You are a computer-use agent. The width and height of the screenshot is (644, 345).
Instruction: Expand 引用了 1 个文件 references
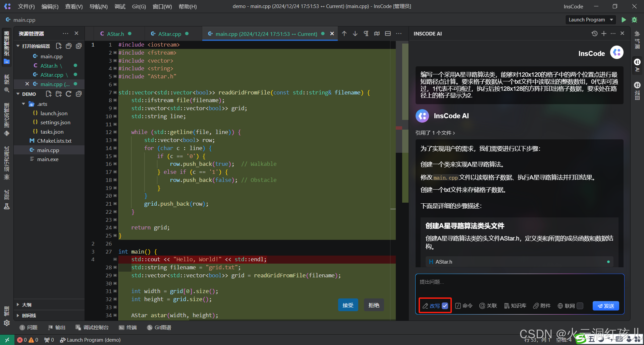click(x=435, y=133)
